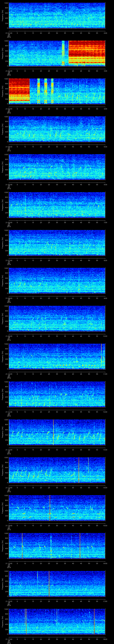This screenshot has width=114, height=644.
Task: Click the 18:00 end time label
Action: pyautogui.click(x=105, y=639)
